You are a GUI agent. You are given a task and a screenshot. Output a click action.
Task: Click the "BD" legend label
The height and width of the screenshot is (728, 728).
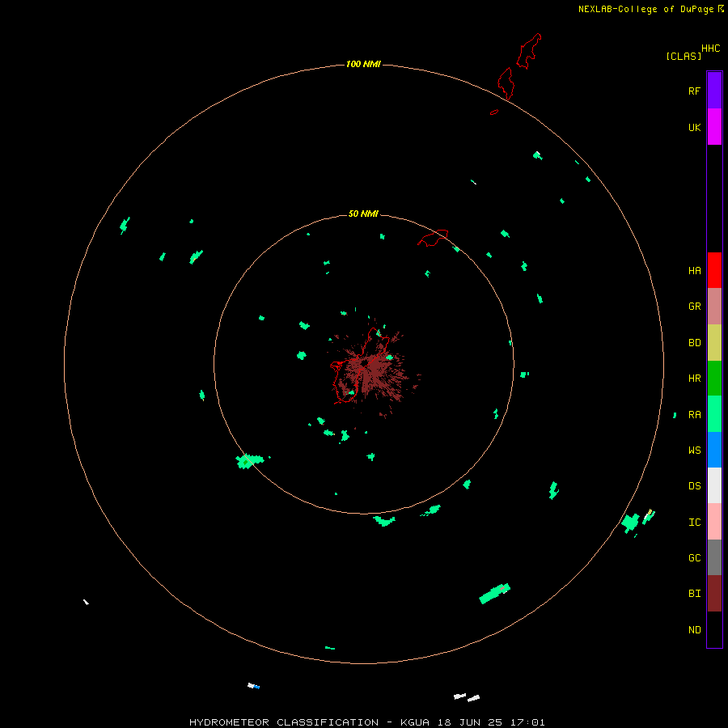(x=695, y=343)
